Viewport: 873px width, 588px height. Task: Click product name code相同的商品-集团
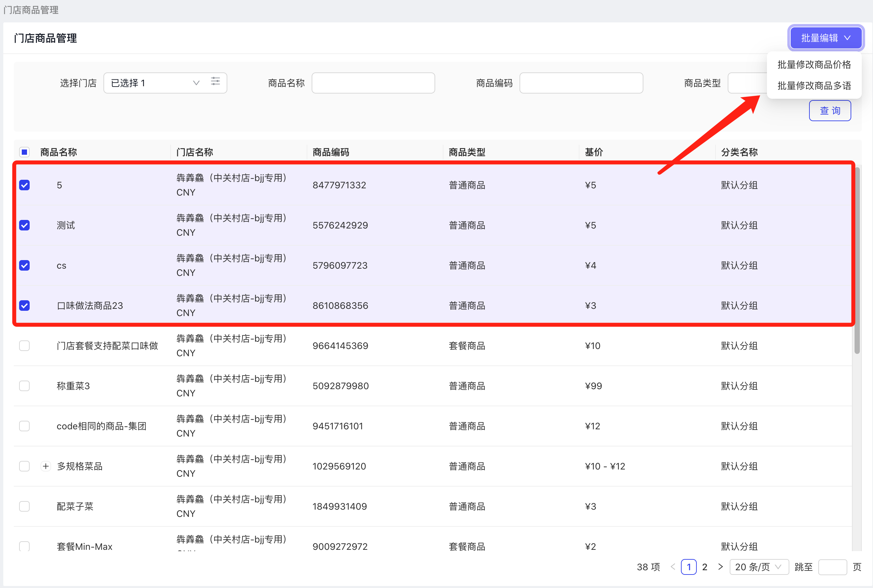pyautogui.click(x=101, y=426)
